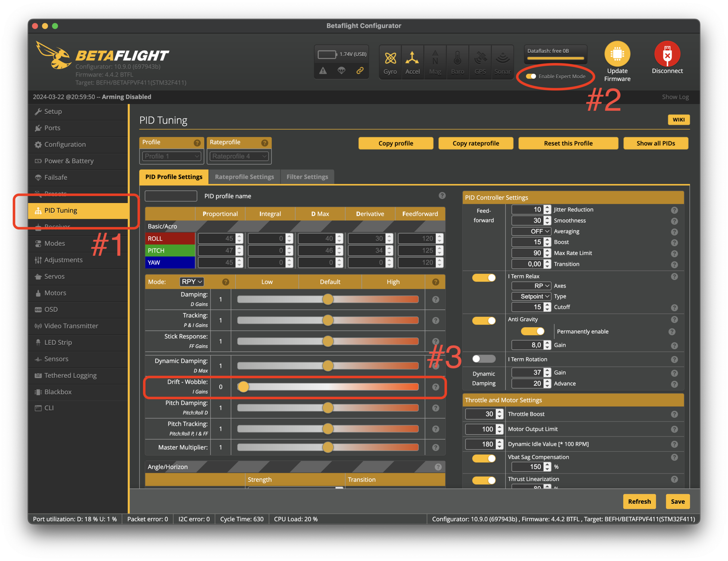
Task: Open the Feedforward Averaging dropdown
Action: pos(531,232)
